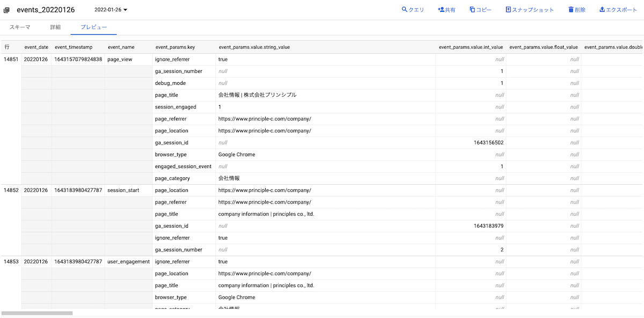Click the delete trash icon

571,10
